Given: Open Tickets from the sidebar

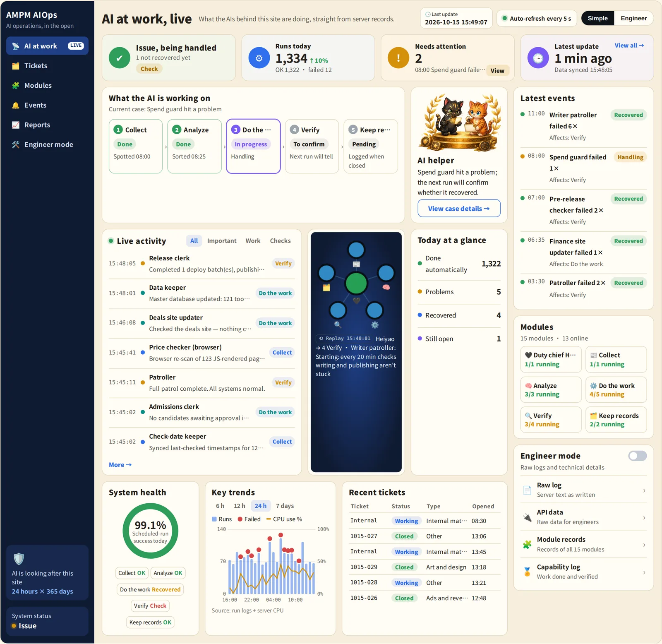Looking at the screenshot, I should tap(47, 66).
